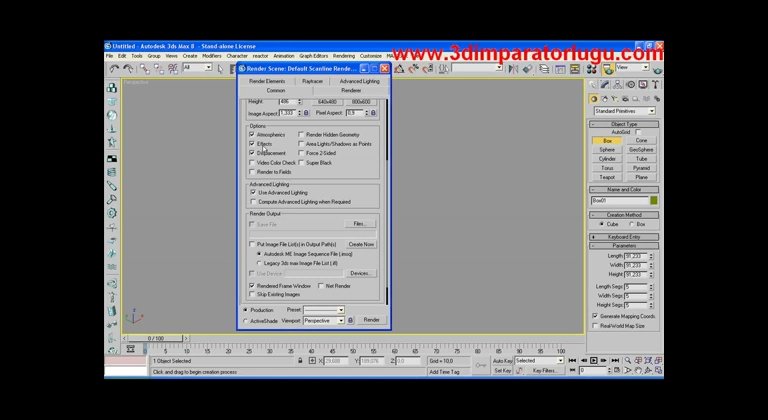Click the Create Now button
The height and width of the screenshot is (420, 768).
coord(361,244)
